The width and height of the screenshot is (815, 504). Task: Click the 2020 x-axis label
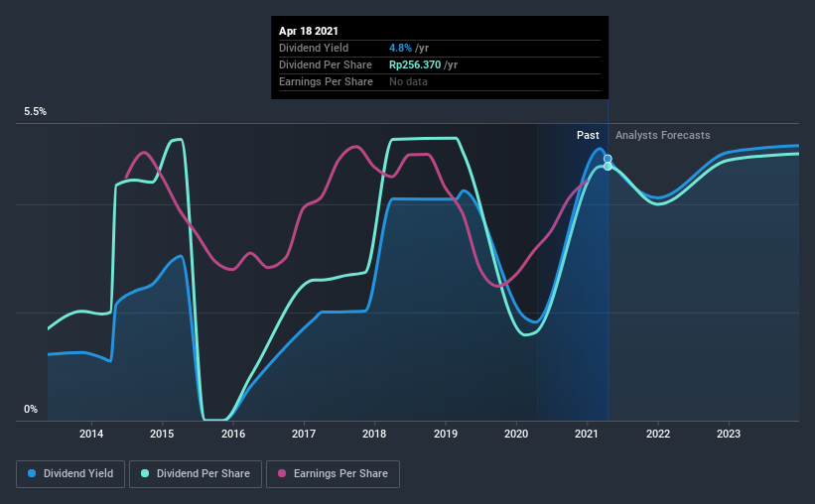pyautogui.click(x=516, y=434)
